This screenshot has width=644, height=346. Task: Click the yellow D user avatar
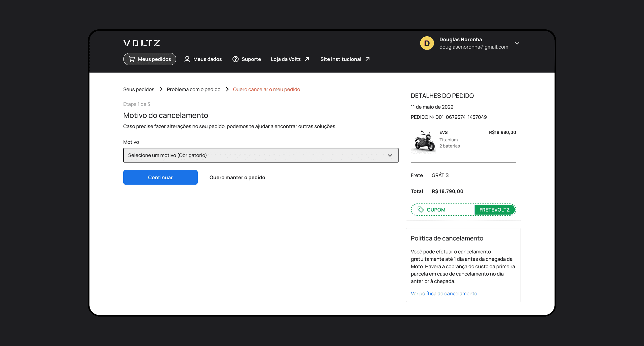click(427, 43)
